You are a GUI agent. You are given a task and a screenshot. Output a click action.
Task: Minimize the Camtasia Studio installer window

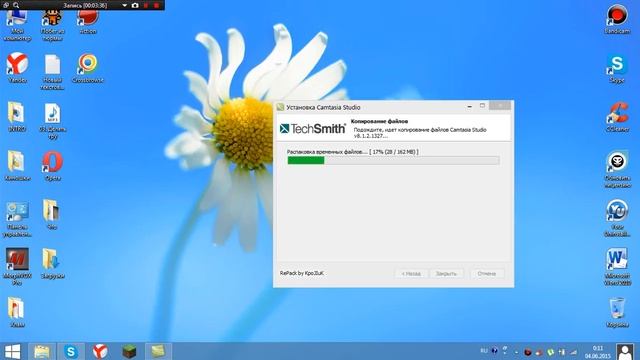[469, 107]
